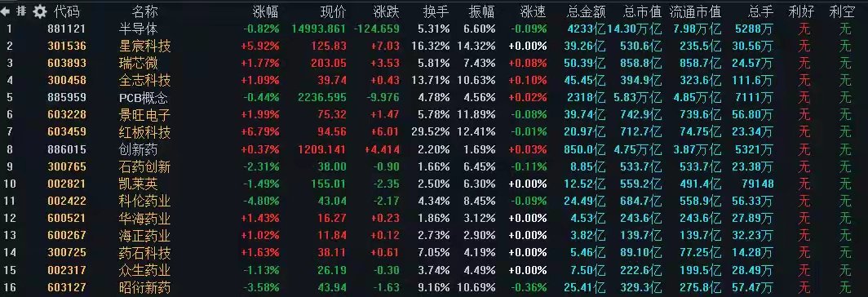Select stock name 景旺电子

[x=144, y=115]
